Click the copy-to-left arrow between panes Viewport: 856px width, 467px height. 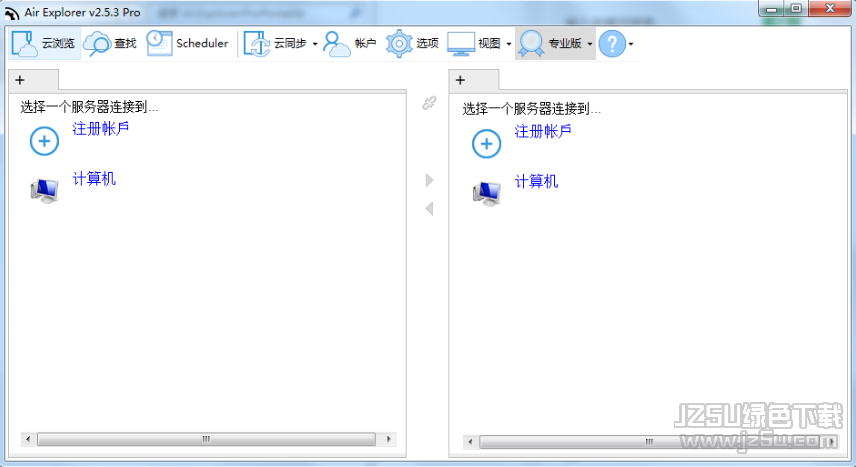pos(429,209)
